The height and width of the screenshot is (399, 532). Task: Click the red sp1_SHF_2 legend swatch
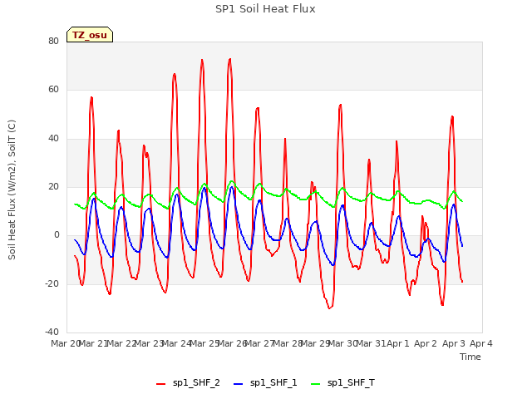(160, 384)
